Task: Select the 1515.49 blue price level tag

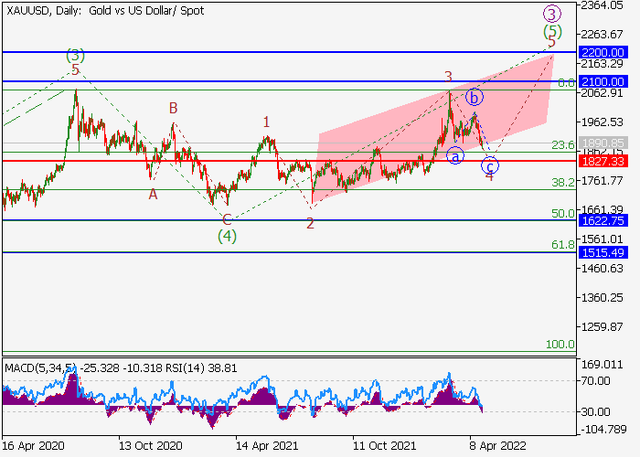Action: (603, 253)
